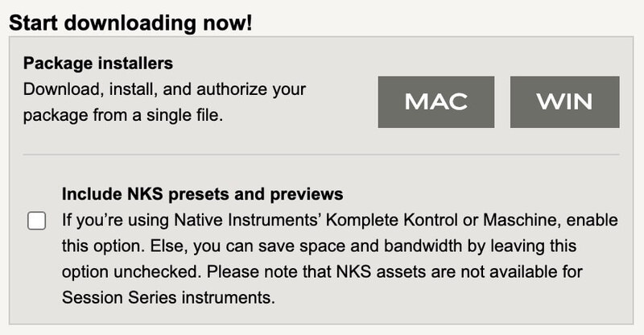This screenshot has height=335, width=644.
Task: Download the WIN package installer
Action: click(564, 101)
